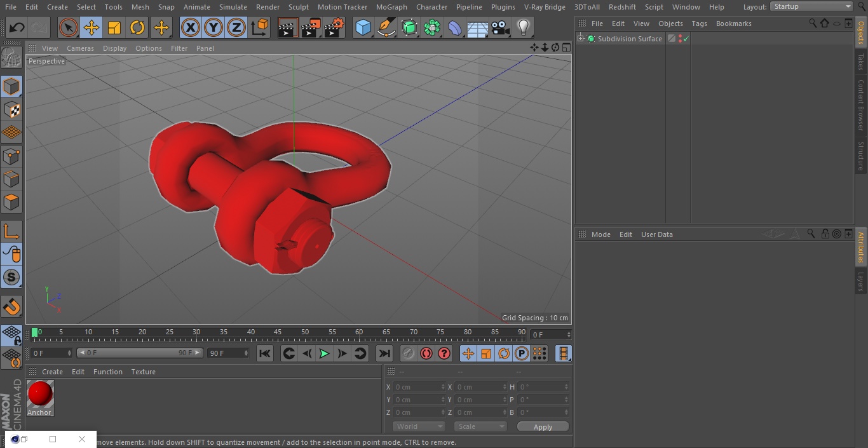Open the Scale mode dropdown

(x=480, y=426)
